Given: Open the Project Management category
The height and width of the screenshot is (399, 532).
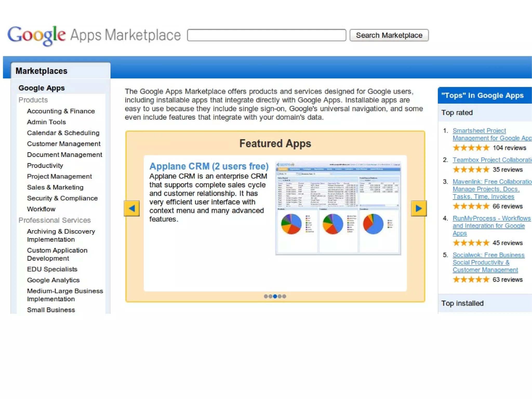Looking at the screenshot, I should click(x=59, y=176).
